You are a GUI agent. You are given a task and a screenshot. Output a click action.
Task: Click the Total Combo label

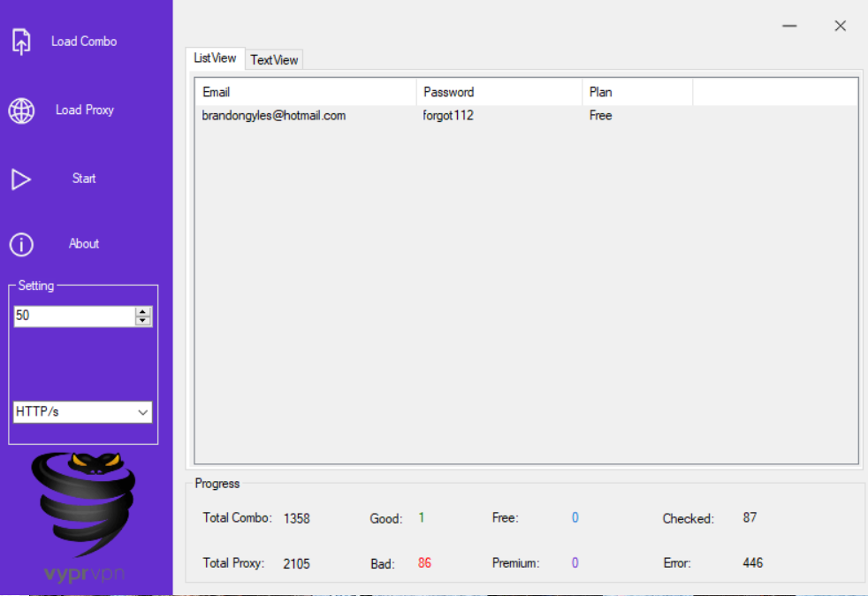[x=238, y=518]
